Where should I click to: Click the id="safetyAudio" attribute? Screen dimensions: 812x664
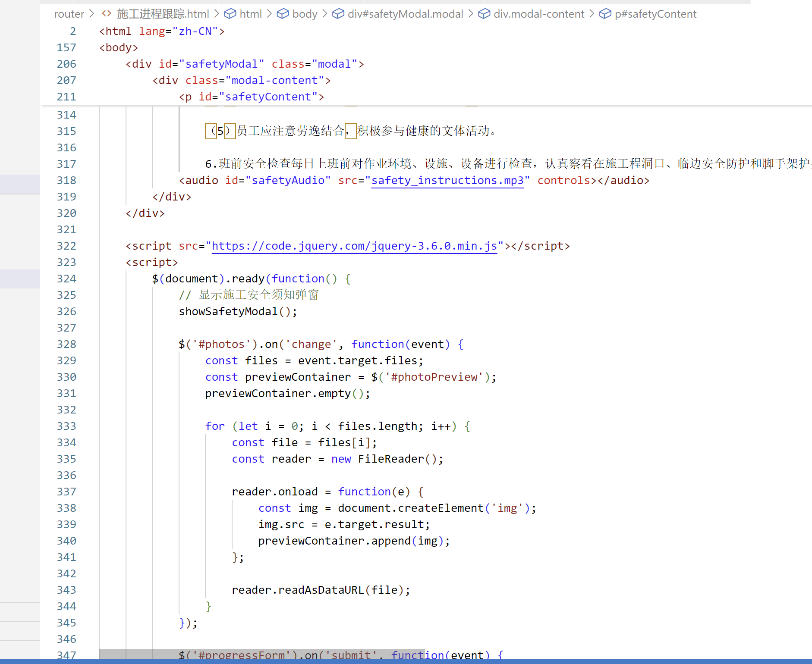[x=278, y=180]
